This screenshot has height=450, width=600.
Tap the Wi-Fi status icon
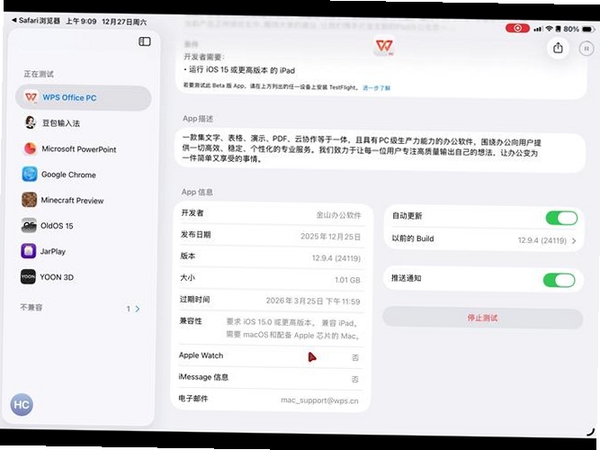pos(549,29)
